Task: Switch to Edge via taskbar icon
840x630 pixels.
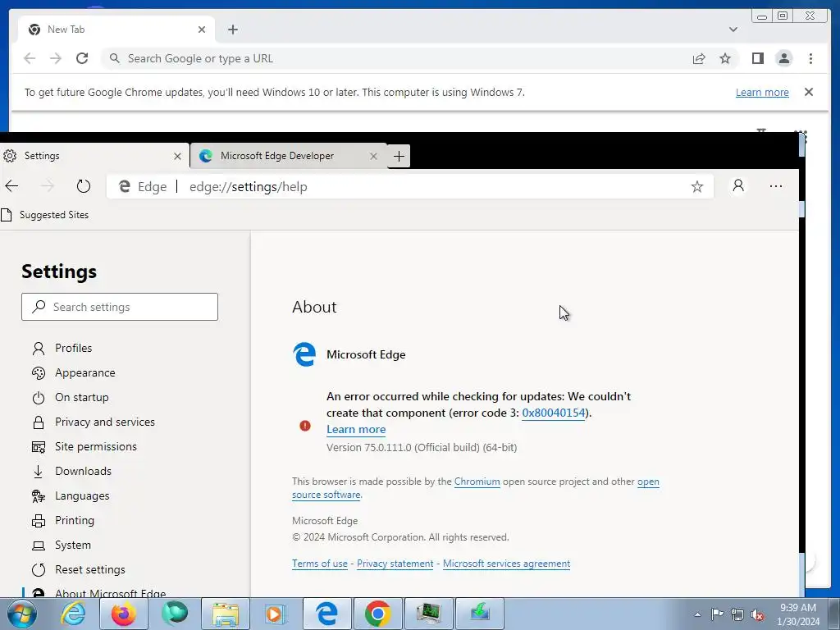Action: pyautogui.click(x=326, y=614)
